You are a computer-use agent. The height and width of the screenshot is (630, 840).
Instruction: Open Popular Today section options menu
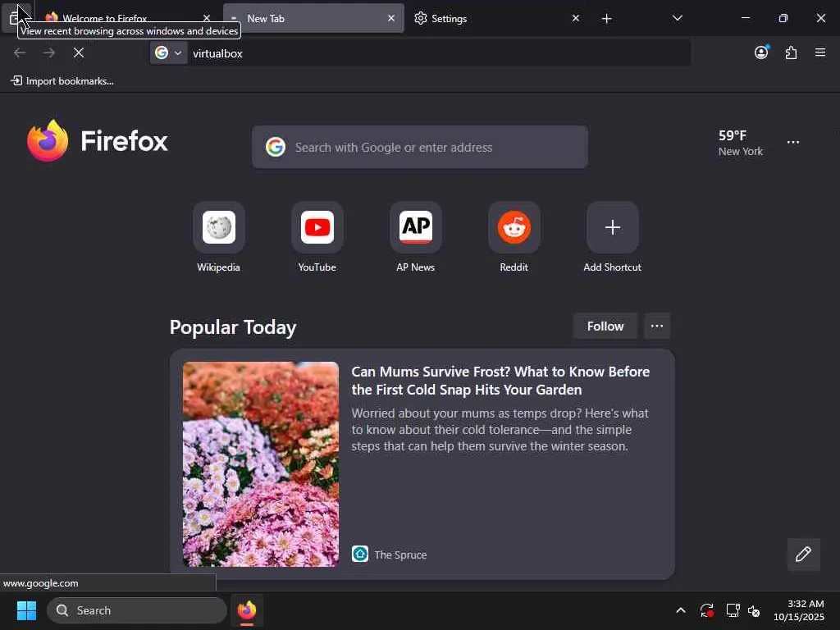(x=657, y=326)
